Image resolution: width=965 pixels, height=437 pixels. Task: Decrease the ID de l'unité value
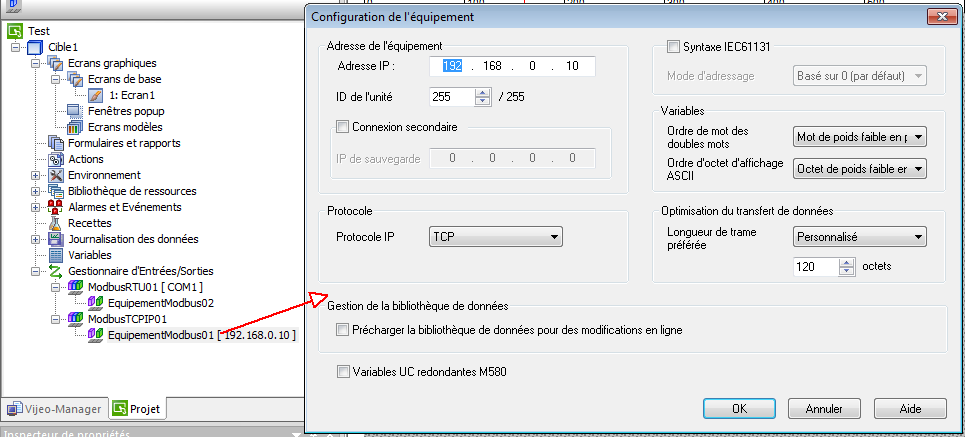pos(483,101)
